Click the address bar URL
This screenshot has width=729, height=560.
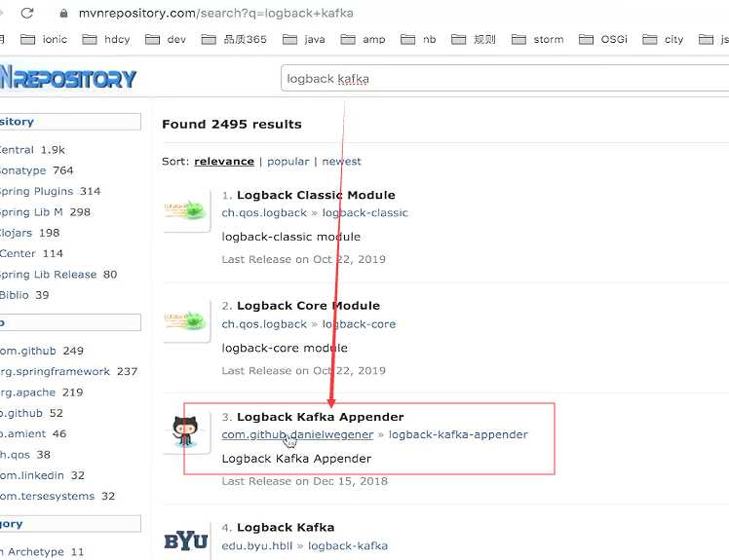pyautogui.click(x=215, y=13)
